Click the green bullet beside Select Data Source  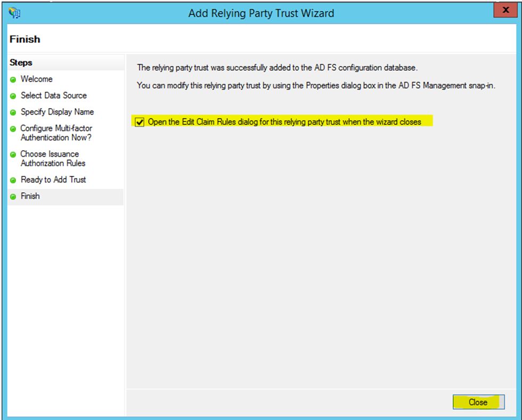pyautogui.click(x=13, y=96)
